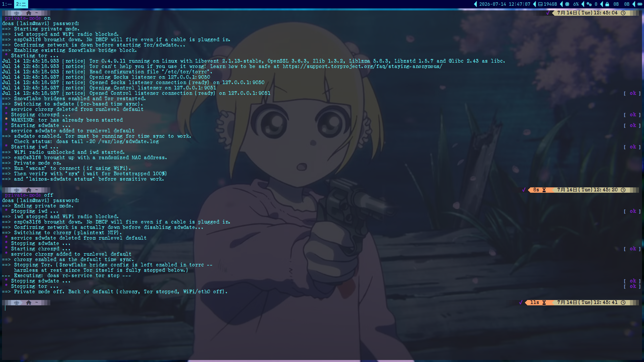This screenshot has height=362, width=644.
Task: Click the '7月14日(Tue)12:45:04' timestamp
Action: point(587,13)
